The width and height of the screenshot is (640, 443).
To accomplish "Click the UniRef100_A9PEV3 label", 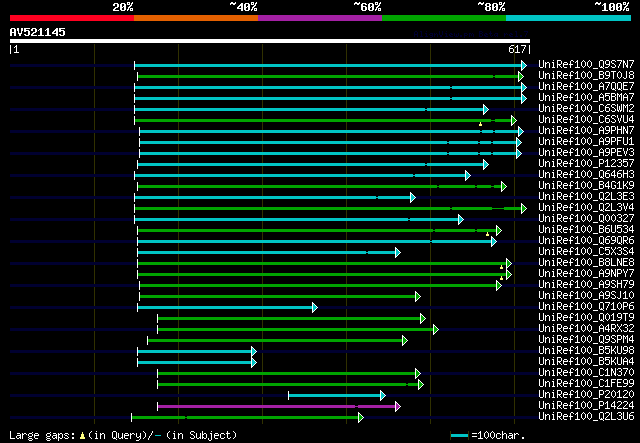I will pyautogui.click(x=586, y=152).
